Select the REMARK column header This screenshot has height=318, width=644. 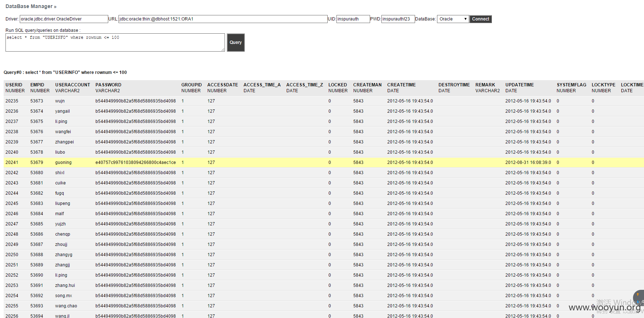point(485,85)
